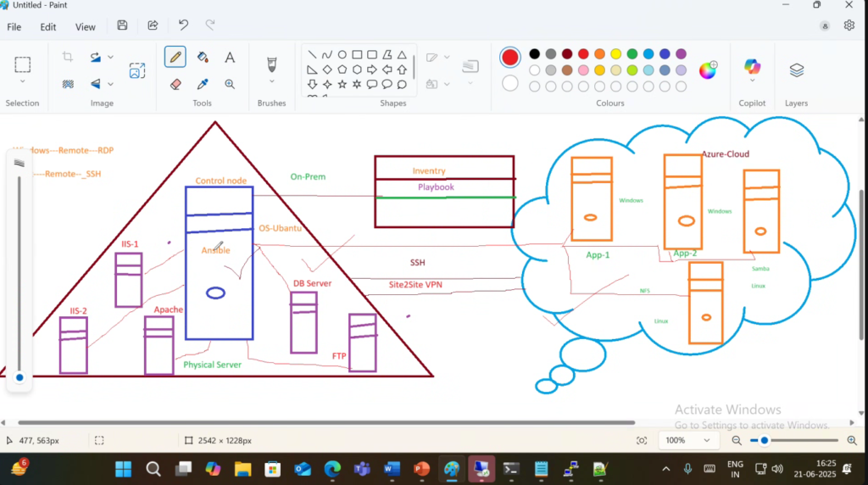Open Windows Start menu on taskbar
Viewport: 868px width, 485px height.
(x=124, y=469)
